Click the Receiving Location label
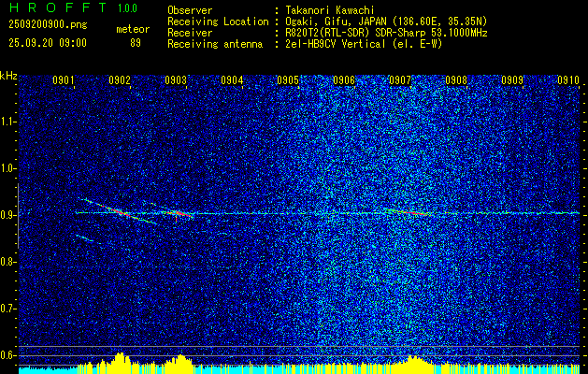 pos(218,22)
